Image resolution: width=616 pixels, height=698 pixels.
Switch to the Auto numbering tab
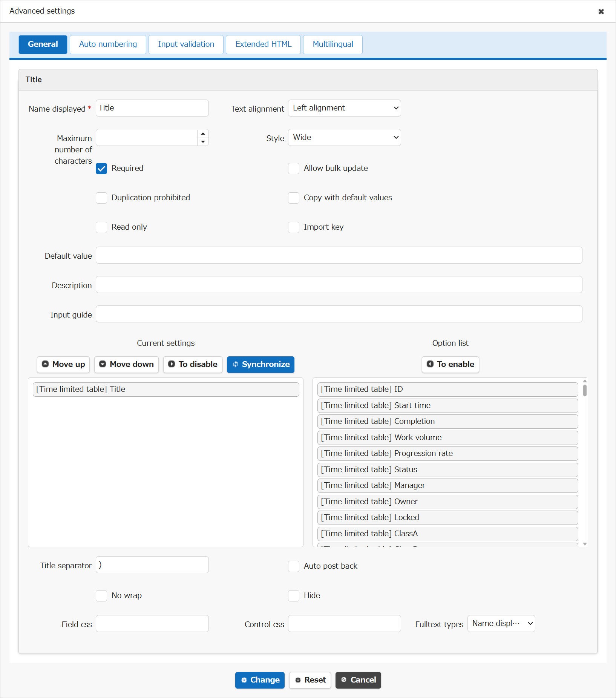click(108, 44)
